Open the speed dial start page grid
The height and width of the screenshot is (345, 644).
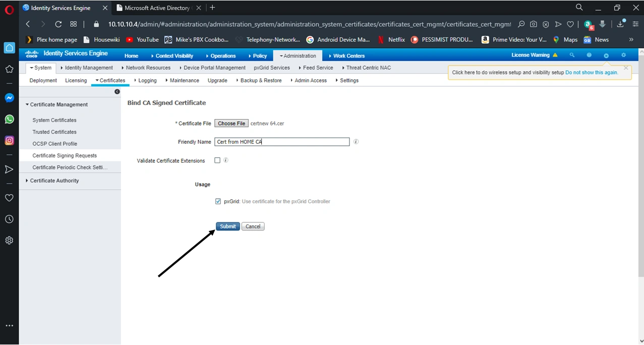click(74, 24)
